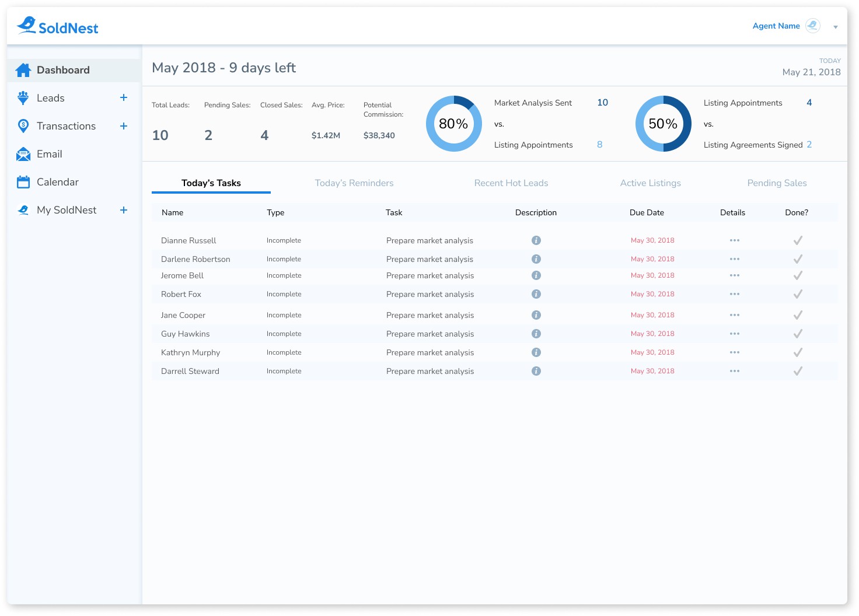Mark Darrell Steward task as done

point(798,371)
